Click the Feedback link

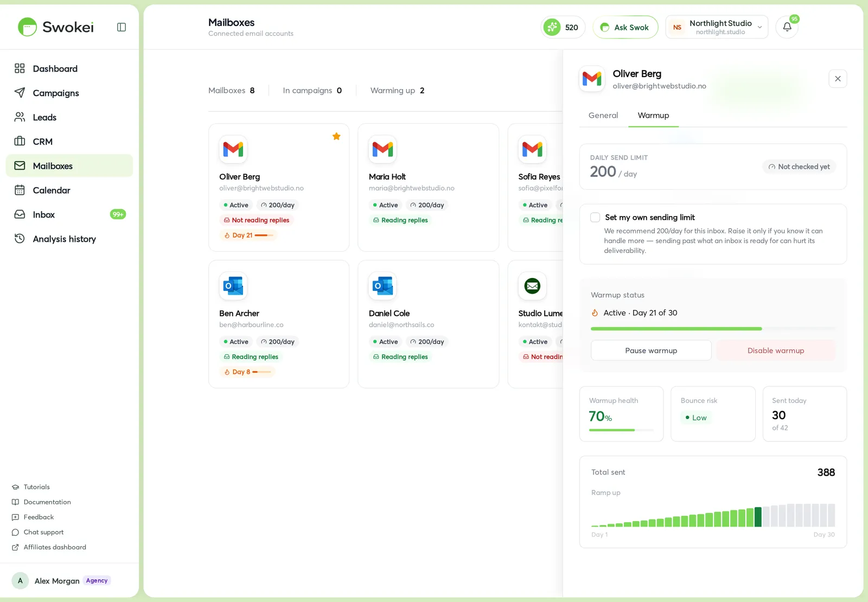pos(33,517)
